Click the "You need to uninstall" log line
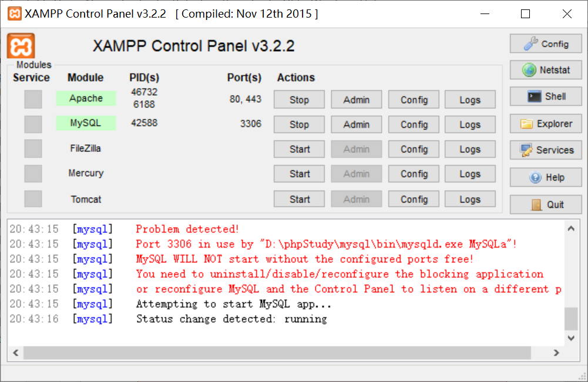Viewport: 588px width, 382px height. pos(340,274)
